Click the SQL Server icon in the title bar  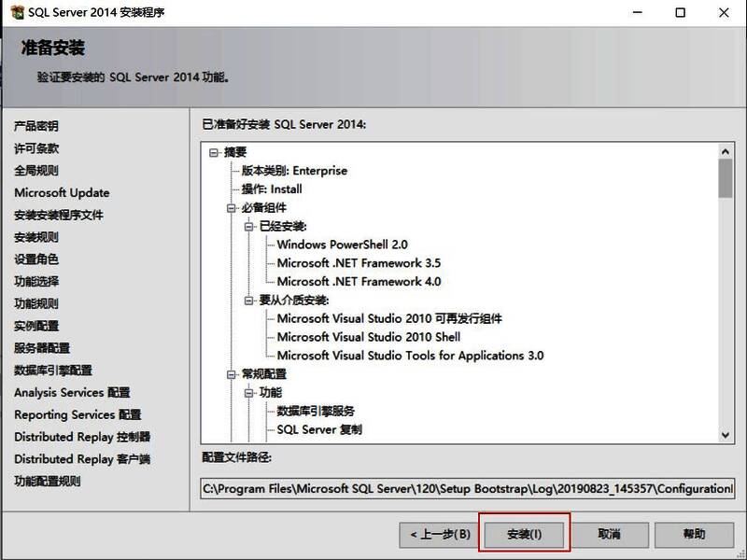17,13
